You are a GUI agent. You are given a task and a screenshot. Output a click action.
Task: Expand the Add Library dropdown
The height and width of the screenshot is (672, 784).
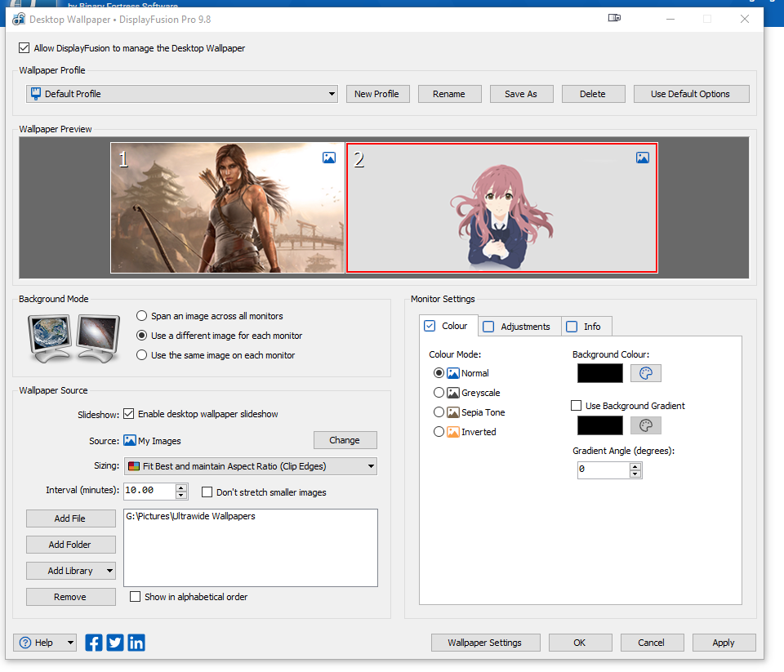[x=109, y=571]
